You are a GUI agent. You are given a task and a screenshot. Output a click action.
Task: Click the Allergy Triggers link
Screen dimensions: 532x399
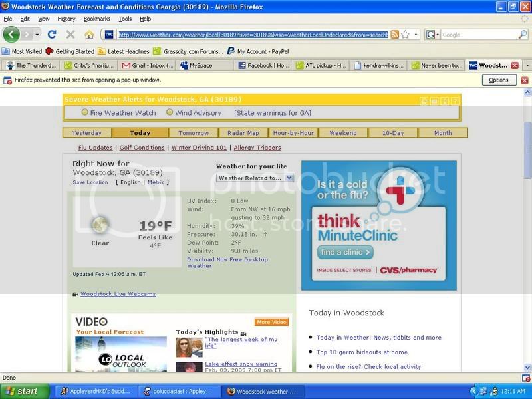click(257, 148)
